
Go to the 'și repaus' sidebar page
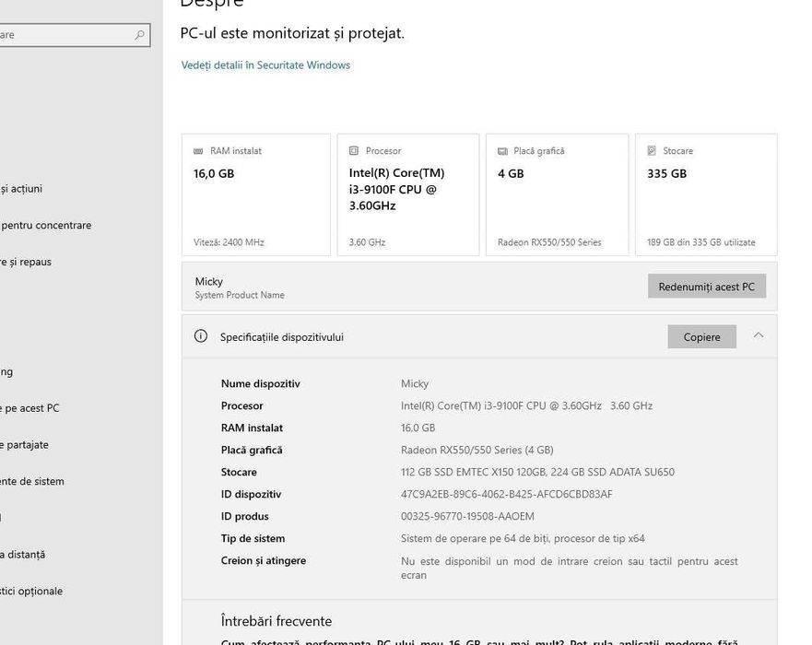26,262
